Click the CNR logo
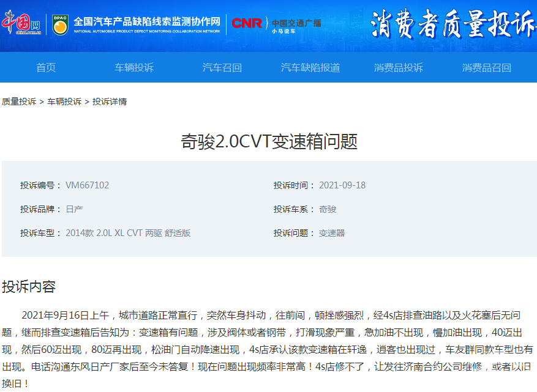537x392 pixels. coord(247,23)
